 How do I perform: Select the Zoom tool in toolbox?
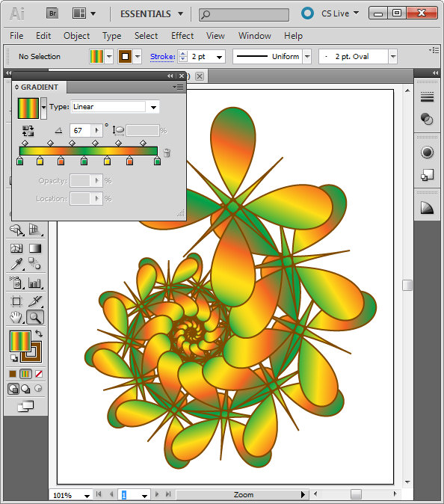[x=35, y=317]
